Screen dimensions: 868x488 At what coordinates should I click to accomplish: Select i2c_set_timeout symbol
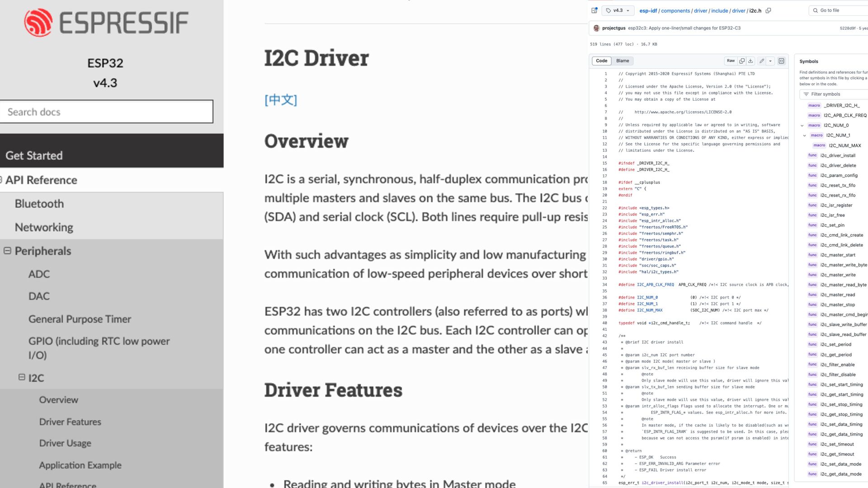(x=837, y=444)
